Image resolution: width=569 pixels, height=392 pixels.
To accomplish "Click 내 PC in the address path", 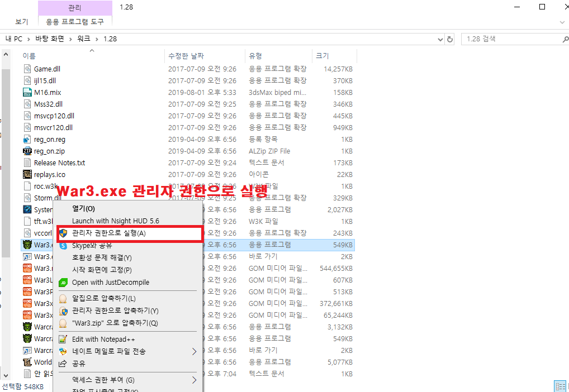I will coord(14,39).
